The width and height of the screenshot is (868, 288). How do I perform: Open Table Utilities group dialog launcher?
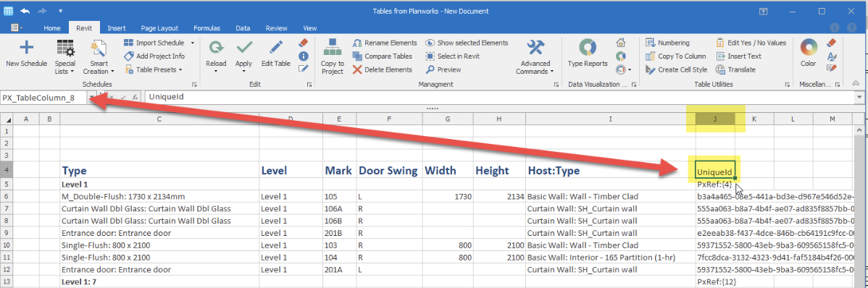787,85
